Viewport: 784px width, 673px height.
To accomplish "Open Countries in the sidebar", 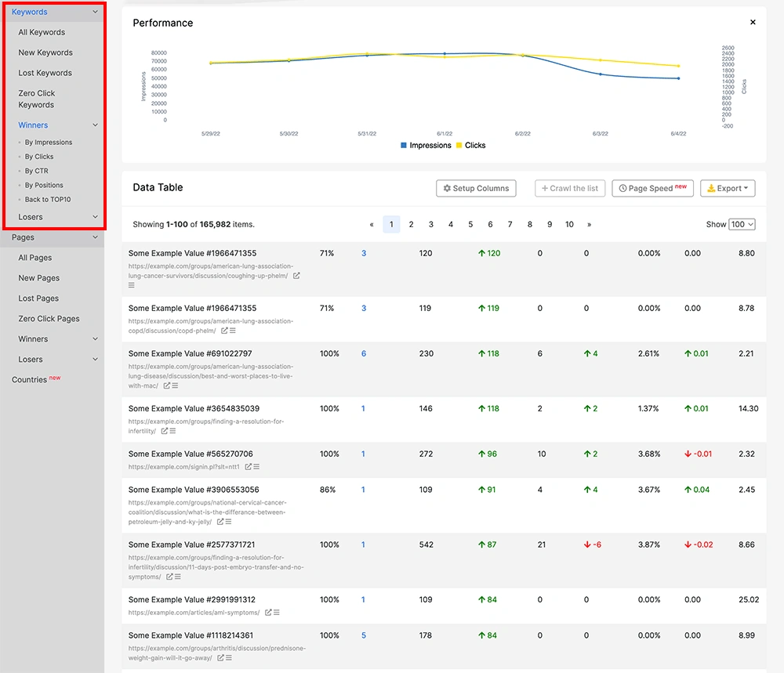I will click(x=29, y=380).
